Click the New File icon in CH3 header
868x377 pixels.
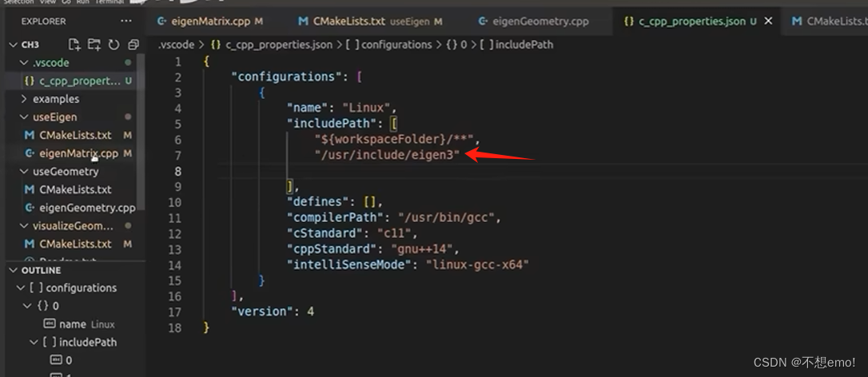[74, 45]
